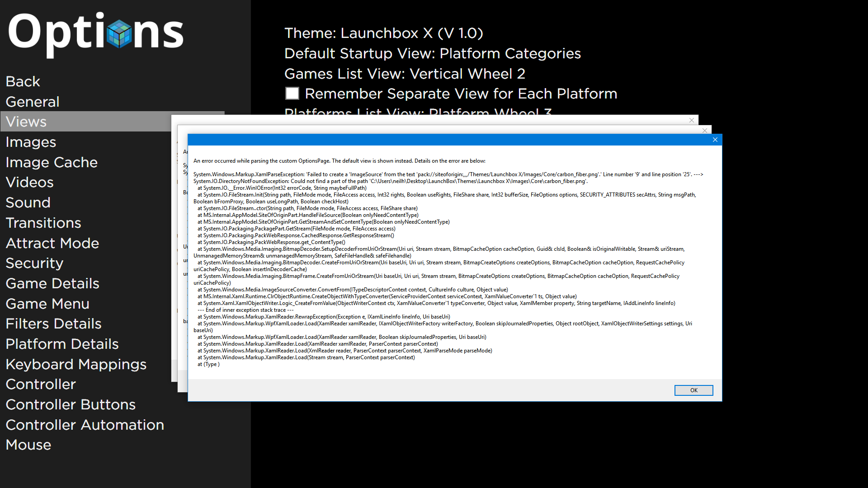Open Game Details options
Viewport: 868px width, 488px height.
[x=52, y=283]
